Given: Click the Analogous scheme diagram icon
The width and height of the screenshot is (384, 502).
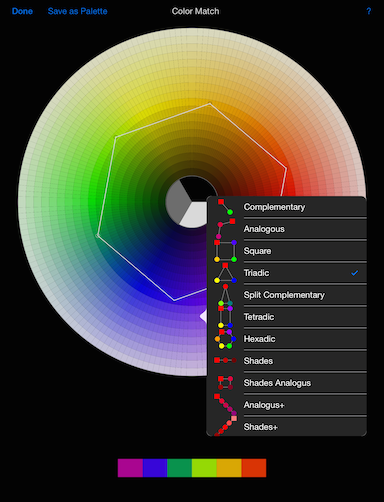Looking at the screenshot, I should 225,229.
